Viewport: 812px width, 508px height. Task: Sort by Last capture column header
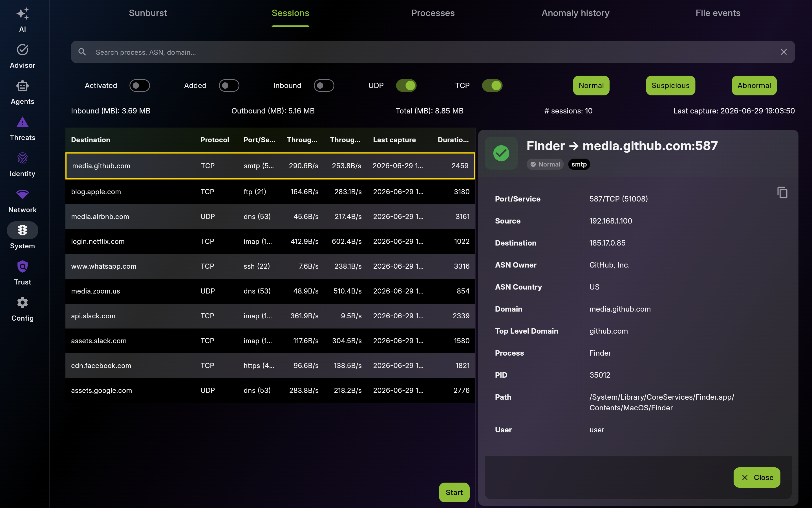click(394, 140)
